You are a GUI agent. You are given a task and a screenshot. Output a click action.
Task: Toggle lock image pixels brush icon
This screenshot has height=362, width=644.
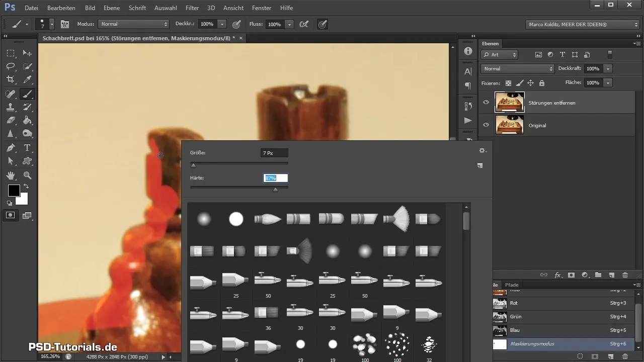[x=520, y=83]
